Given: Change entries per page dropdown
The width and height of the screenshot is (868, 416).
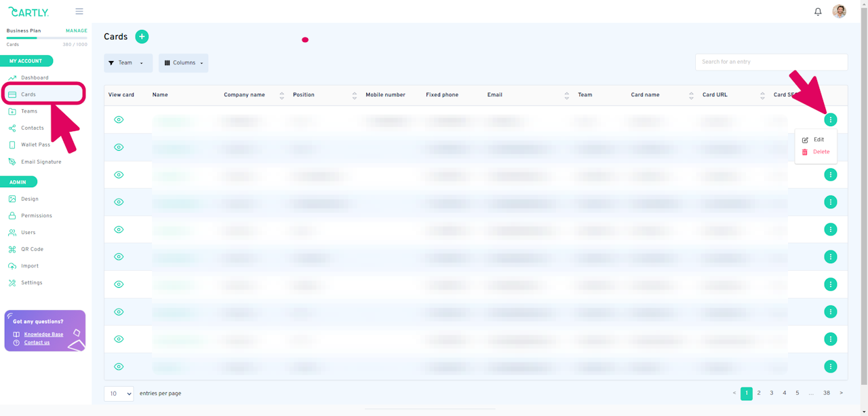Looking at the screenshot, I should click(119, 394).
